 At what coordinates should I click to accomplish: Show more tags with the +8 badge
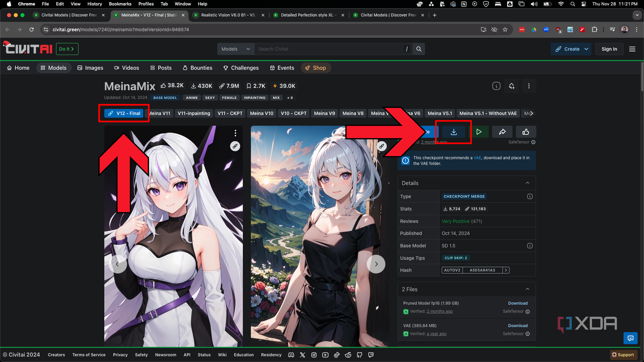click(x=290, y=98)
